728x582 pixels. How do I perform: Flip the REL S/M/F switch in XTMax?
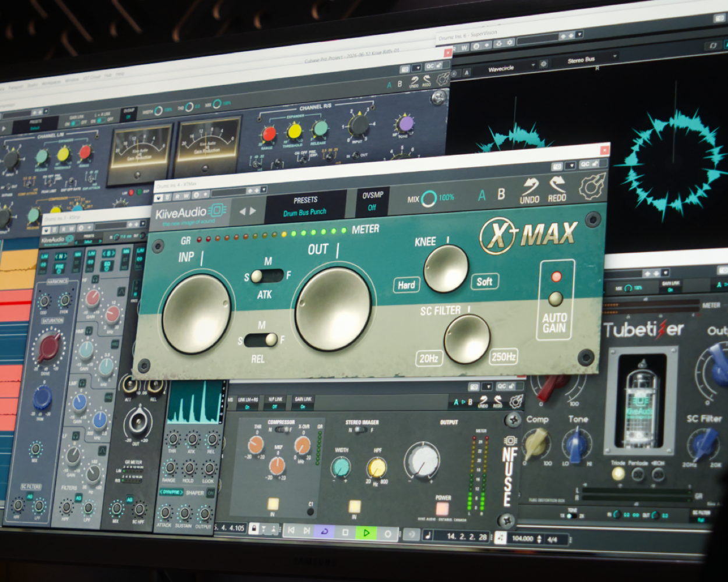(261, 339)
